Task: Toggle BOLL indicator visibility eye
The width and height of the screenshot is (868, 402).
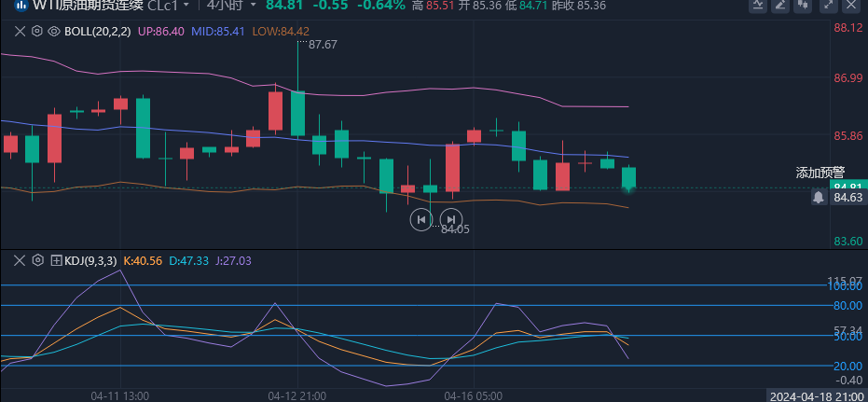Action: pos(53,31)
